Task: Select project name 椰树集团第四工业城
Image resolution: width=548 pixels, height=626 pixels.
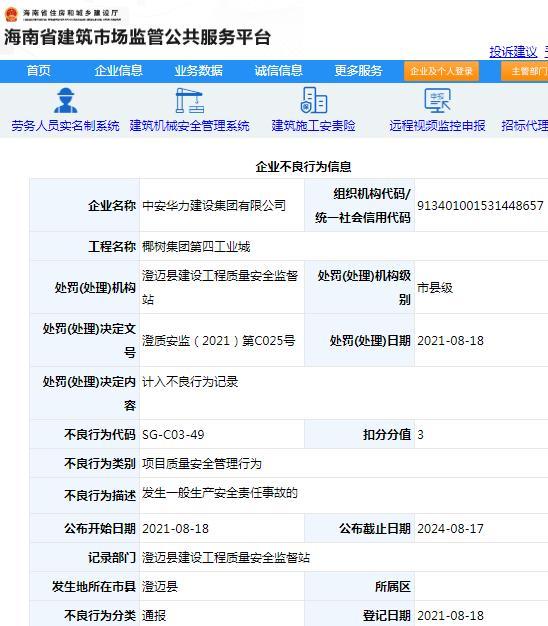Action: pyautogui.click(x=196, y=247)
